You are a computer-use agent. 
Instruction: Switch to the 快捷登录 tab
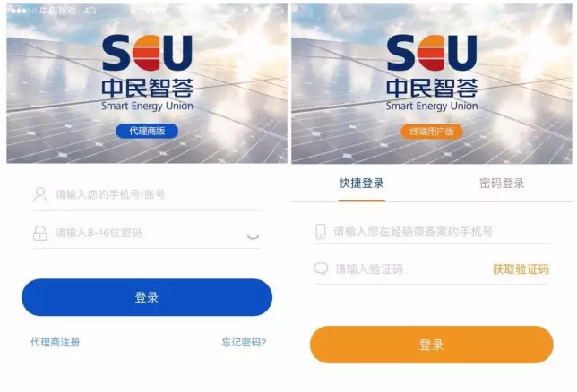[x=362, y=183]
